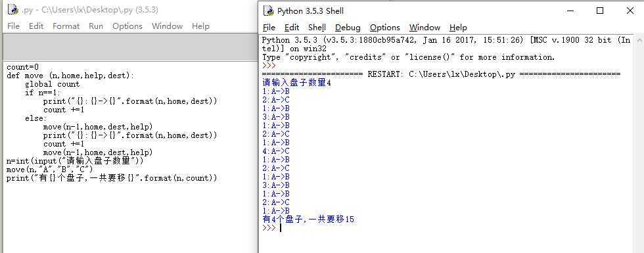Open the editor's Options menu
Image resolution: width=644 pixels, height=253 pixels.
click(x=127, y=26)
